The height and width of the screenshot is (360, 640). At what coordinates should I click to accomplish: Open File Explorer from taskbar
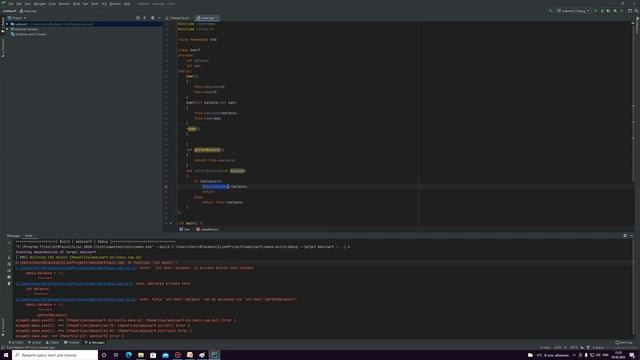coord(141,355)
